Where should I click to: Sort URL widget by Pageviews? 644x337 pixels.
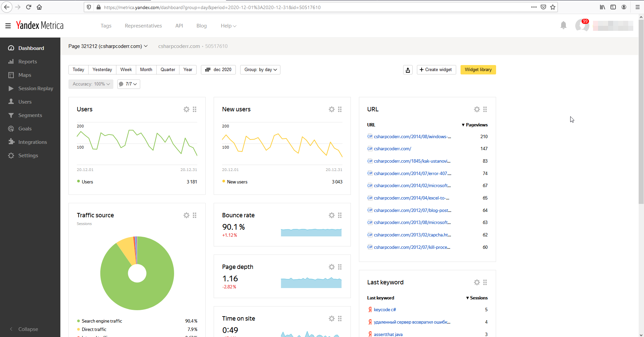(x=475, y=125)
